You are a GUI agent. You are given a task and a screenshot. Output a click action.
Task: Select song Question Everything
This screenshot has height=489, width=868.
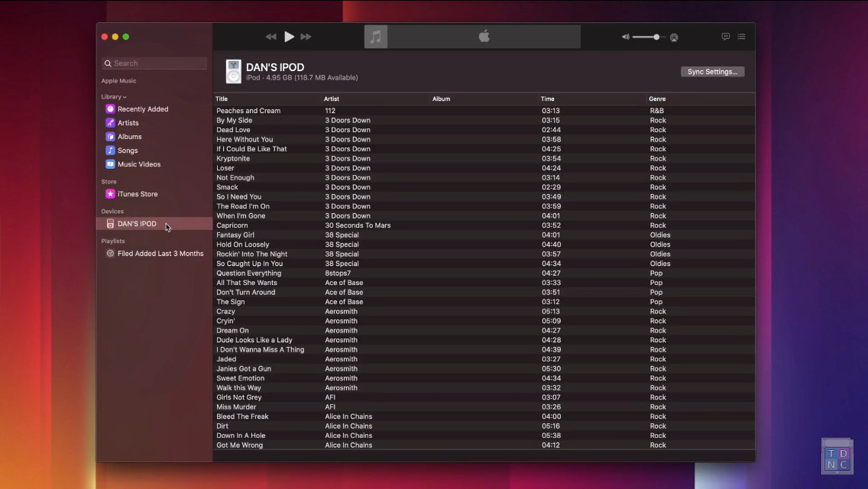[x=248, y=273]
